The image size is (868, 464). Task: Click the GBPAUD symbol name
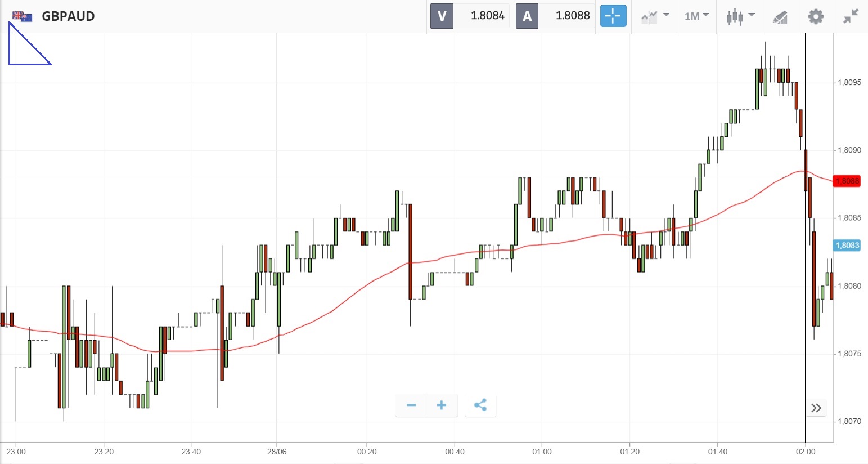68,16
